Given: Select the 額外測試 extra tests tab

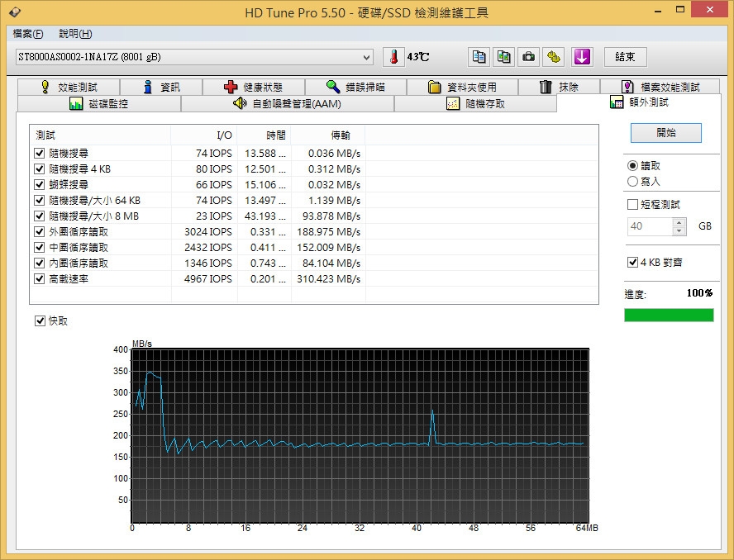Looking at the screenshot, I should click(x=640, y=102).
